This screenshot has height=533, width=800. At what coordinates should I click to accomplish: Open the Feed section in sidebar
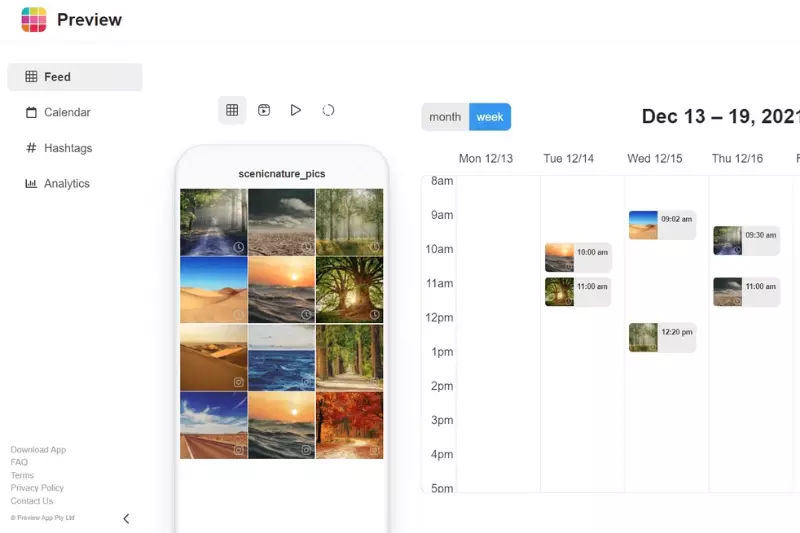coord(75,77)
